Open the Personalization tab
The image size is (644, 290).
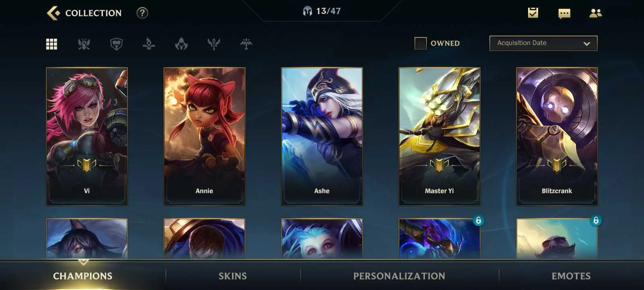coord(399,276)
